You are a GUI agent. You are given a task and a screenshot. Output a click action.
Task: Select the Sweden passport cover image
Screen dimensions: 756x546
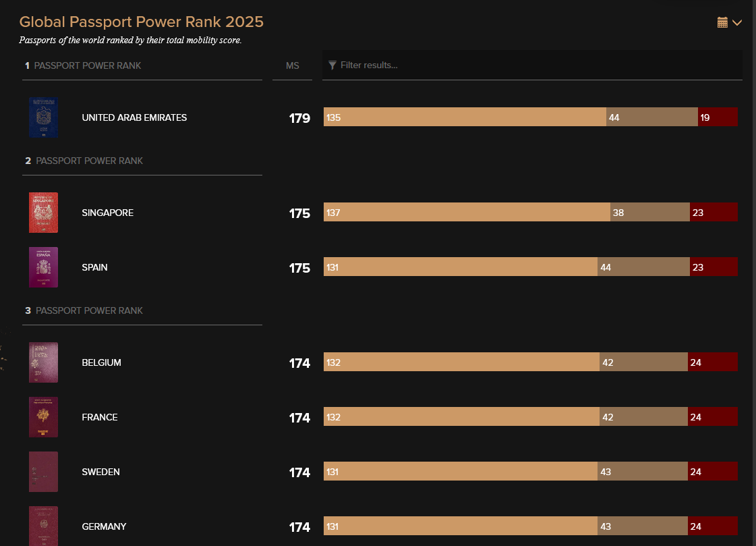pyautogui.click(x=43, y=472)
